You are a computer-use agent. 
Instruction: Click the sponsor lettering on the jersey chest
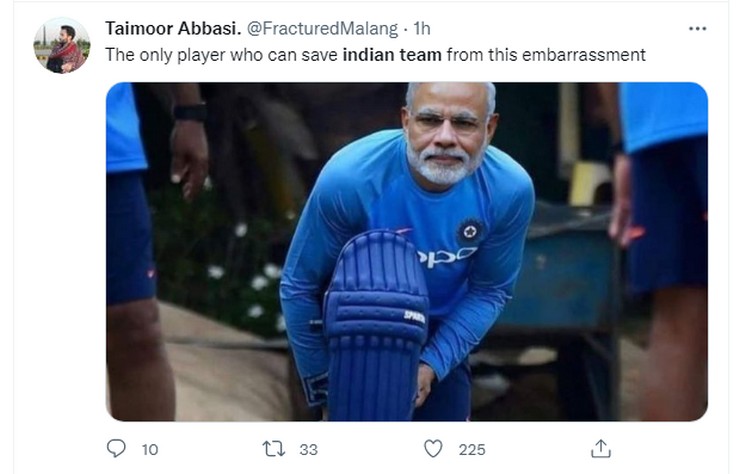(x=446, y=256)
